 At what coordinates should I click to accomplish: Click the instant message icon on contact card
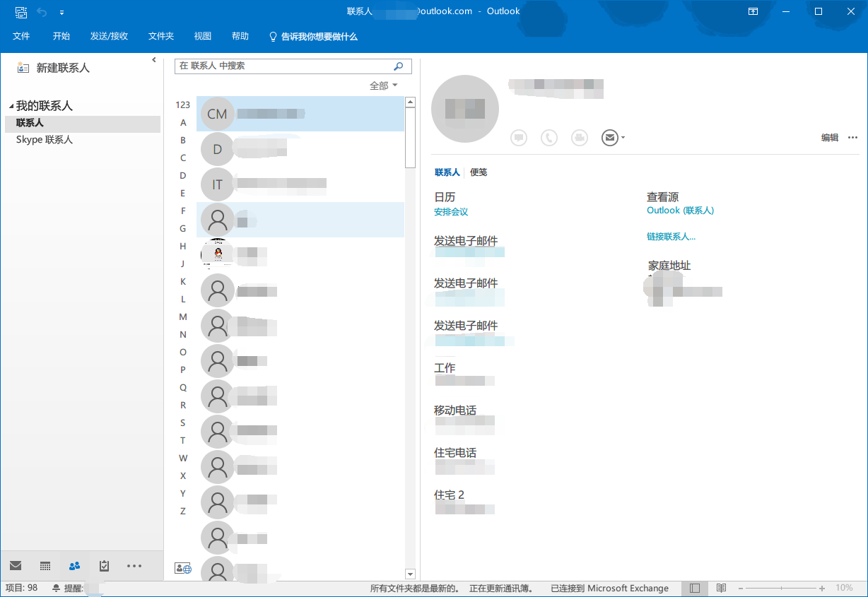click(x=519, y=138)
